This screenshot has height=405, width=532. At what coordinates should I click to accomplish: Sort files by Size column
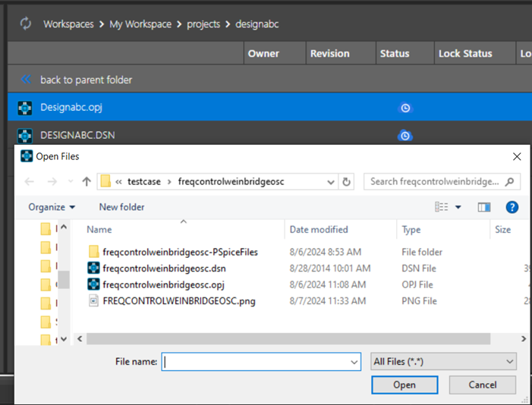tap(503, 230)
